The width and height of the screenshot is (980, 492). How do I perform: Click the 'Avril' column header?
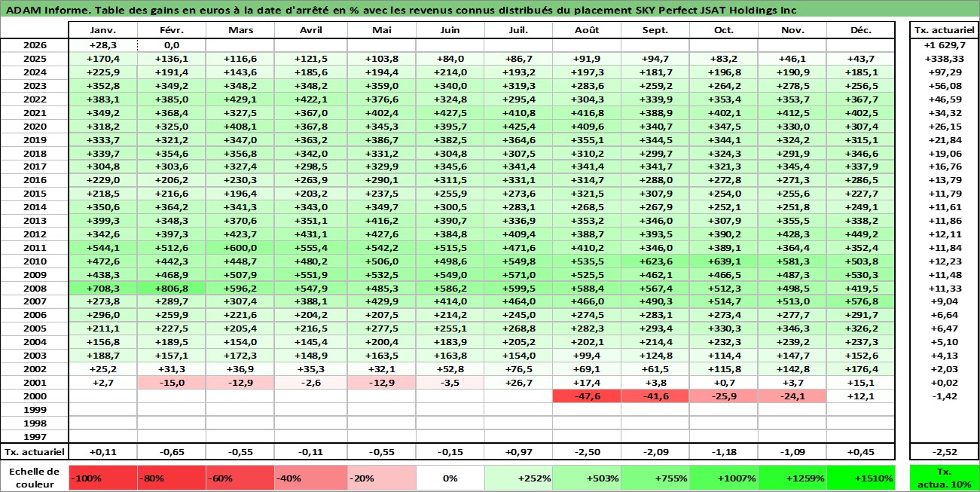coord(310,31)
